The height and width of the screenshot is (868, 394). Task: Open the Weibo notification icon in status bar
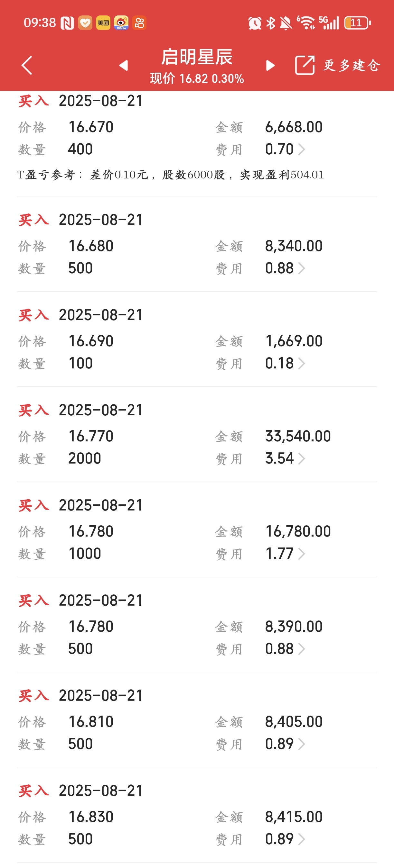(121, 23)
